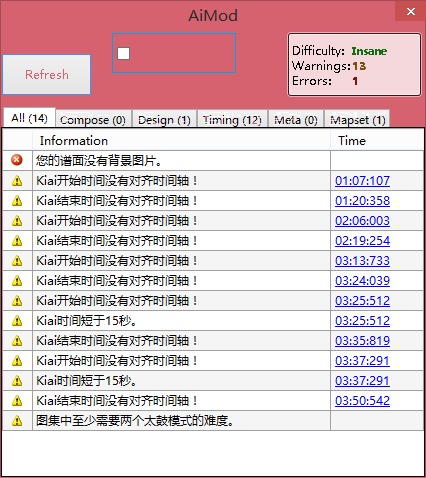This screenshot has height=478, width=426.
Task: Click the Refresh button
Action: click(47, 75)
